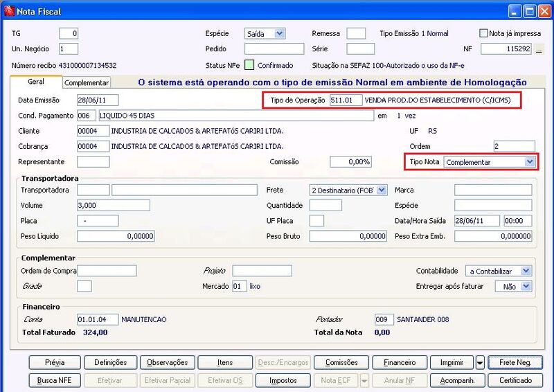The image size is (554, 392).
Task: Open the Itens button
Action: 225,362
